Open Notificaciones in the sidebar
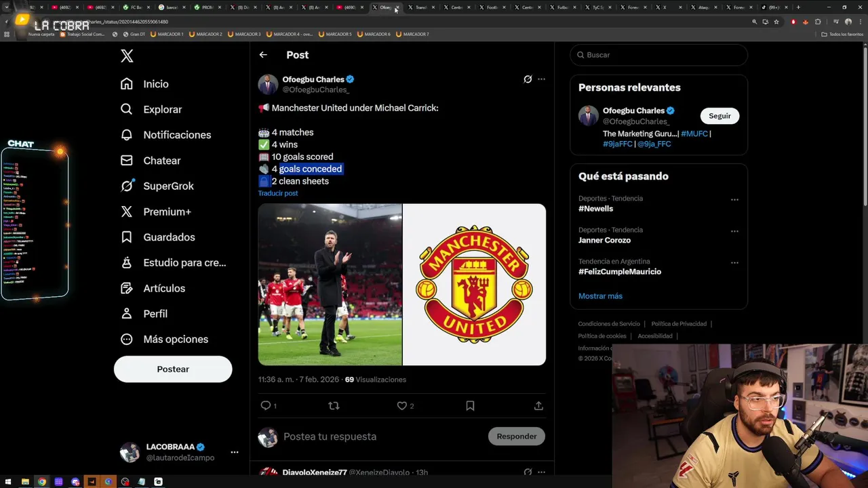The image size is (868, 488). (165, 135)
